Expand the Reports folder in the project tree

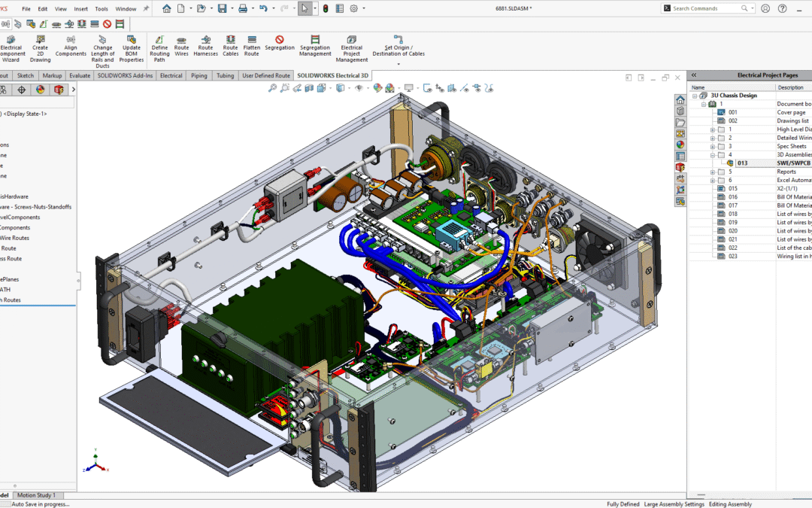coord(711,172)
